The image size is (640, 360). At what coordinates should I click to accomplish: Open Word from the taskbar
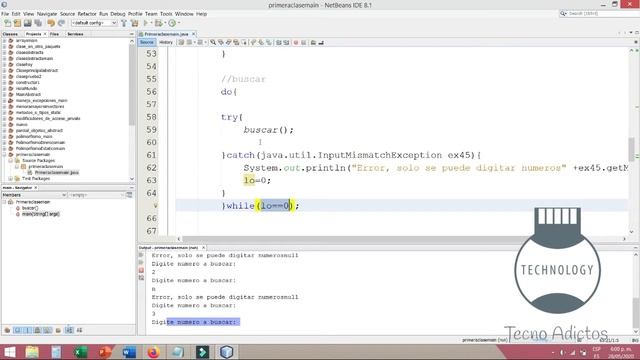[129, 352]
